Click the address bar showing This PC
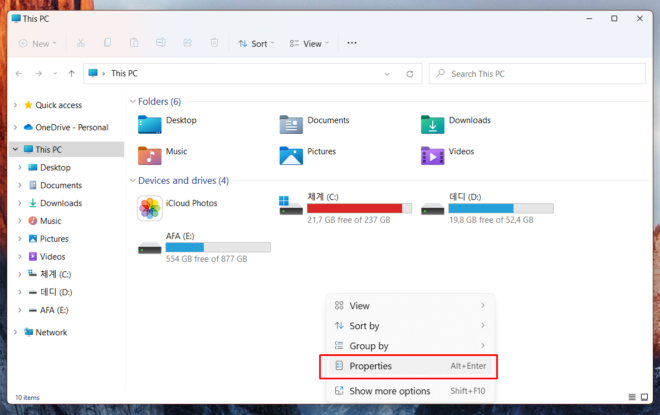 pos(253,74)
